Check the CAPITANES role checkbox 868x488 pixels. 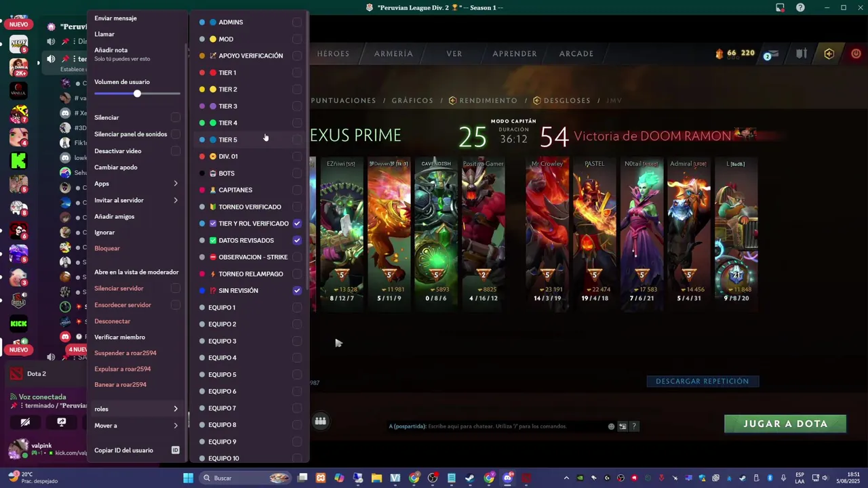(297, 190)
